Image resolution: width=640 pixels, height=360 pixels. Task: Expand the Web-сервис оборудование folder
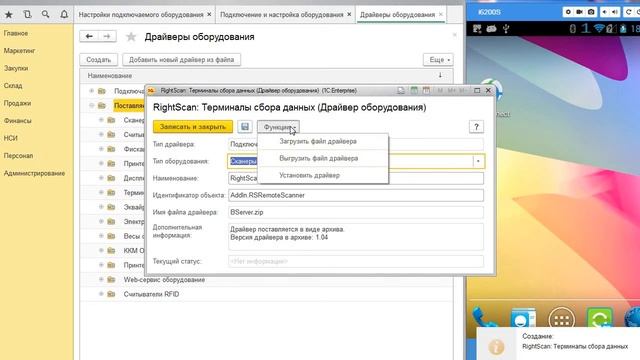(x=101, y=280)
